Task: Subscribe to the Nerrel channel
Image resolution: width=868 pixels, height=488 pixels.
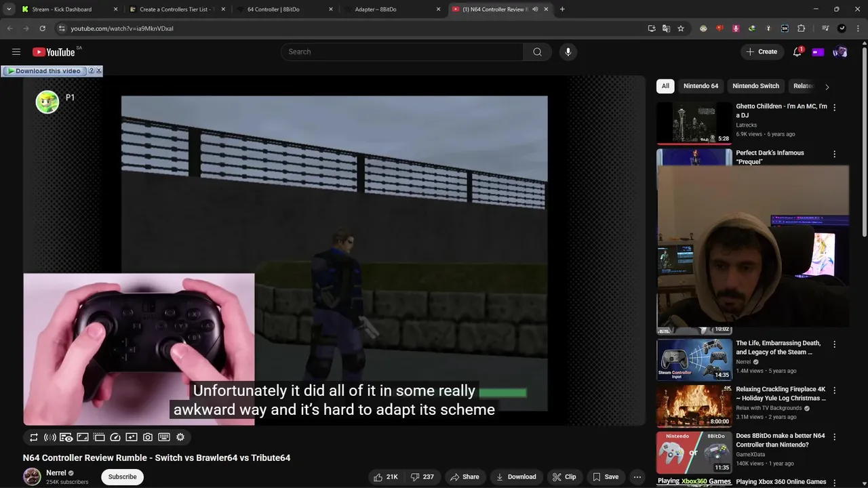Action: point(123,476)
